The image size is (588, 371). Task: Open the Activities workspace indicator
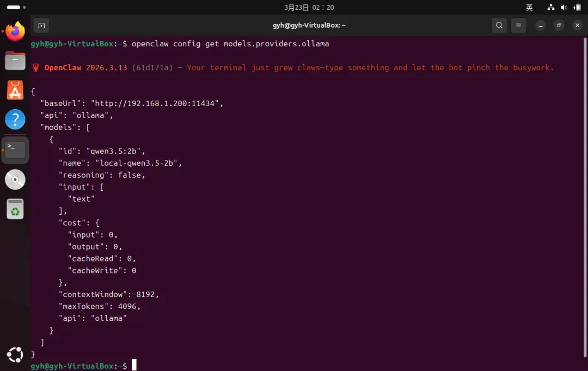(x=16, y=7)
